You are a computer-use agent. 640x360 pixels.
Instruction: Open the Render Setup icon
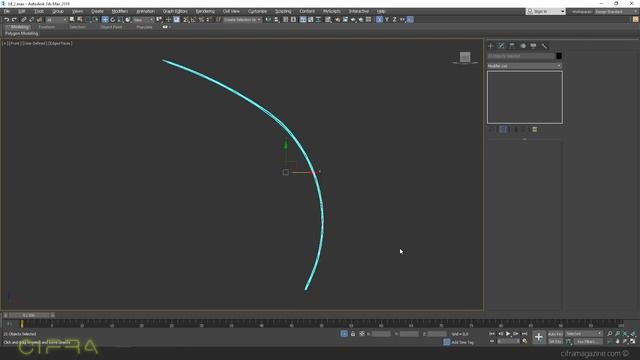click(338, 20)
